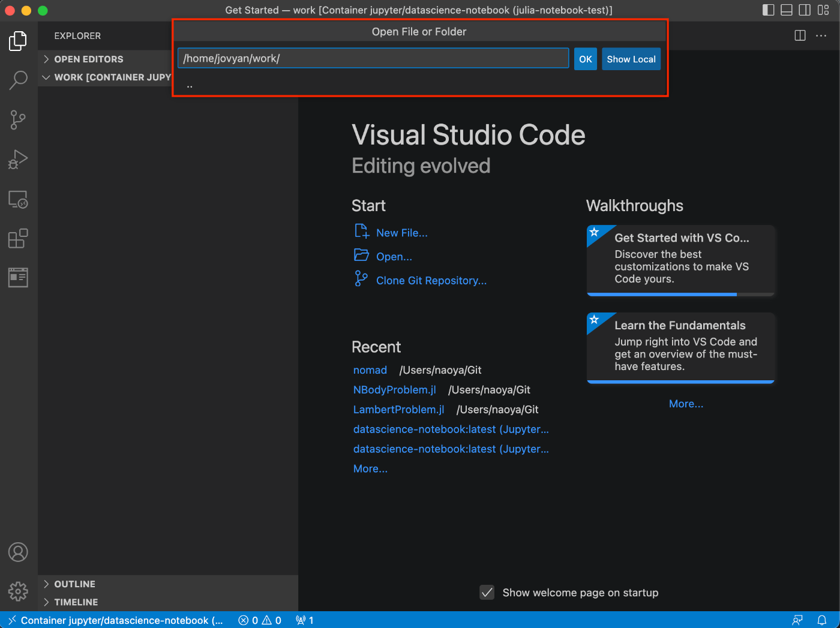Expand the Timeline section

(x=168, y=602)
